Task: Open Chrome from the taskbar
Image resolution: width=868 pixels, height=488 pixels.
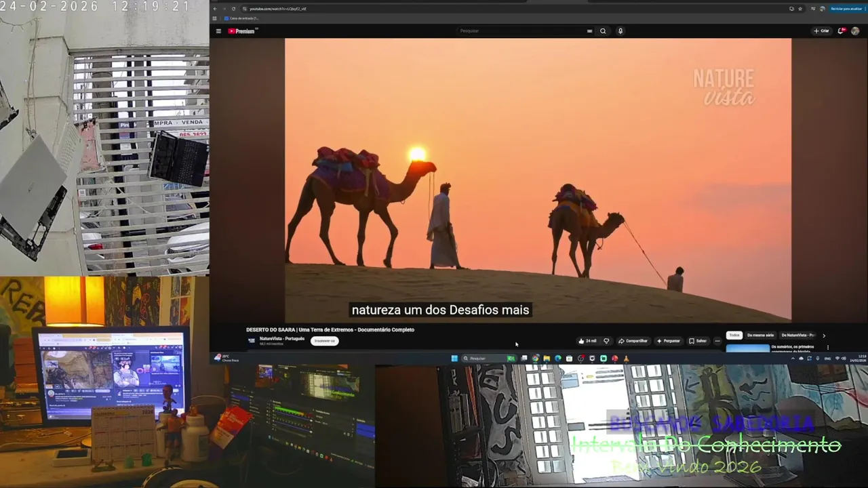Action: (x=535, y=359)
